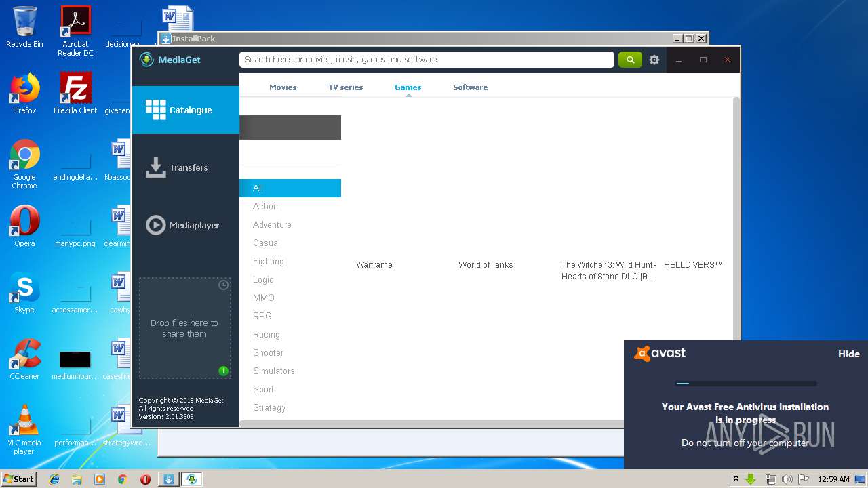Hide the Avast installation popup

(848, 354)
